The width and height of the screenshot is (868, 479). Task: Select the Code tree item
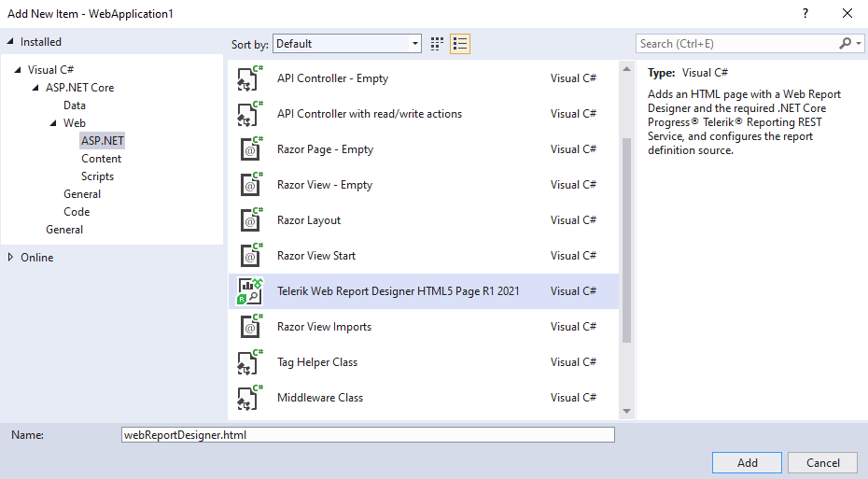coord(77,212)
